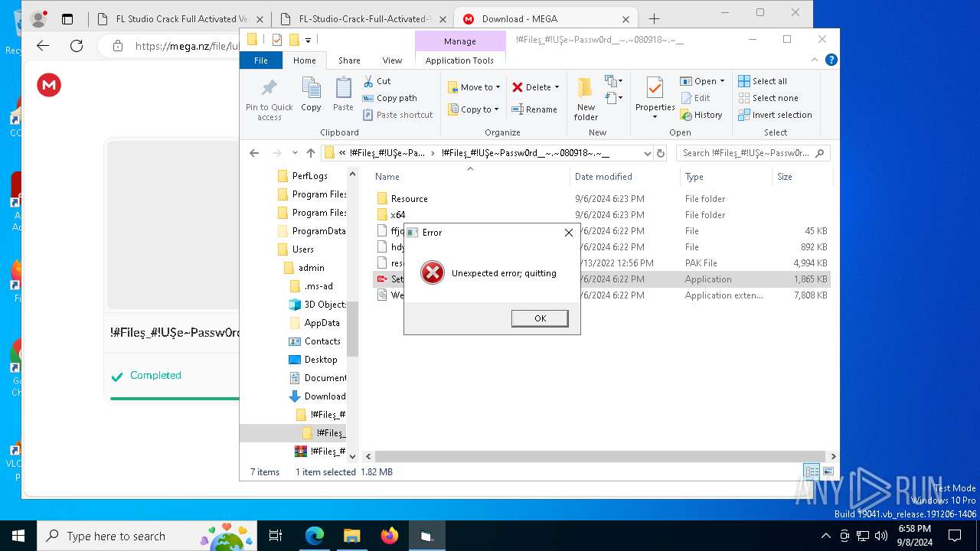Click the navigation pane scrollbar

352,329
